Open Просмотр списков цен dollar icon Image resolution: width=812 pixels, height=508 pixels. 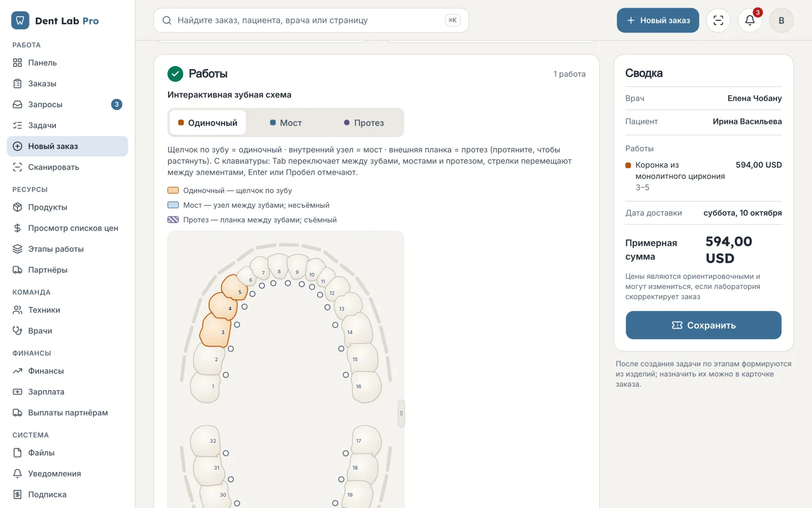(x=17, y=228)
